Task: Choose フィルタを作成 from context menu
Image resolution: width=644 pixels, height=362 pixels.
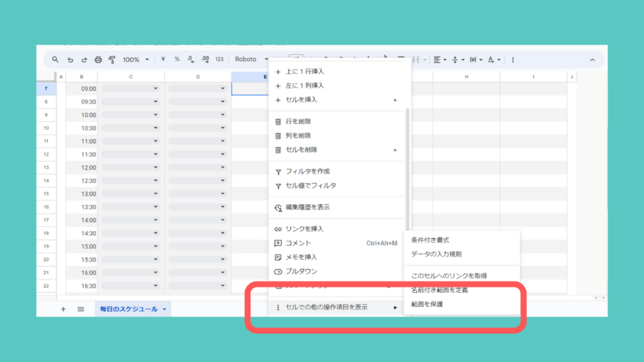Action: 308,171
